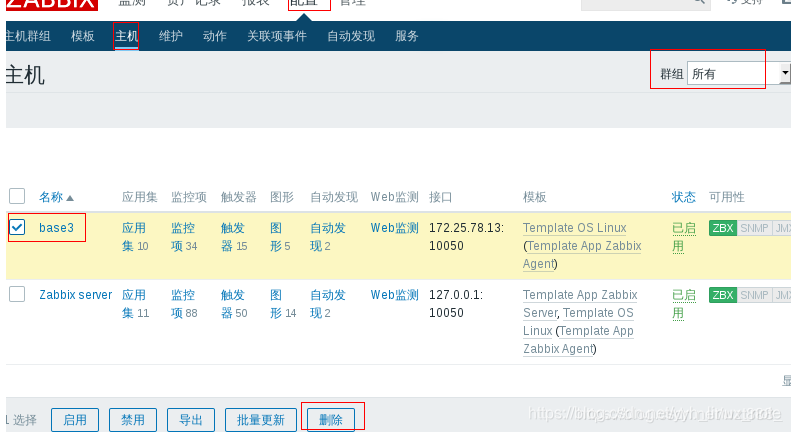The image size is (791, 432).
Task: Uncheck the base3 host checkbox
Action: [x=17, y=227]
